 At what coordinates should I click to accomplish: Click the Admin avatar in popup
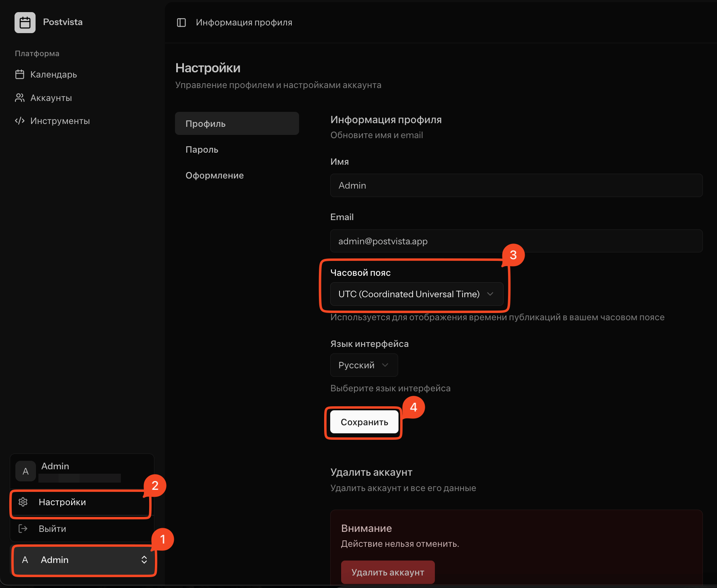(x=25, y=471)
